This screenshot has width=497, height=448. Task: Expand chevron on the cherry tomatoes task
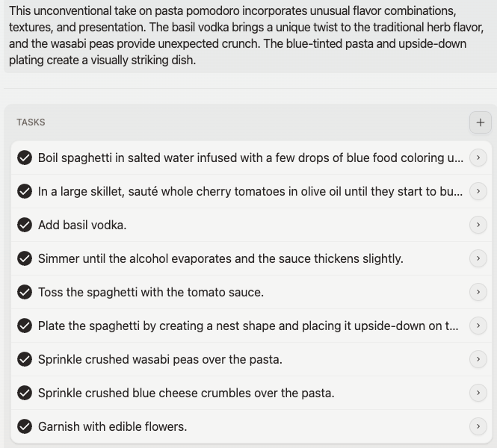coord(478,191)
